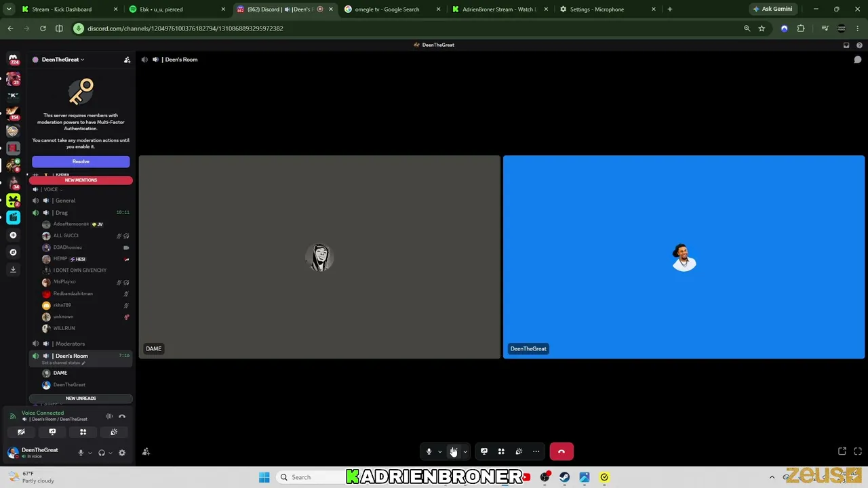Open Photos app on the taskbar
Screen dimensions: 868x488
[x=585, y=477]
